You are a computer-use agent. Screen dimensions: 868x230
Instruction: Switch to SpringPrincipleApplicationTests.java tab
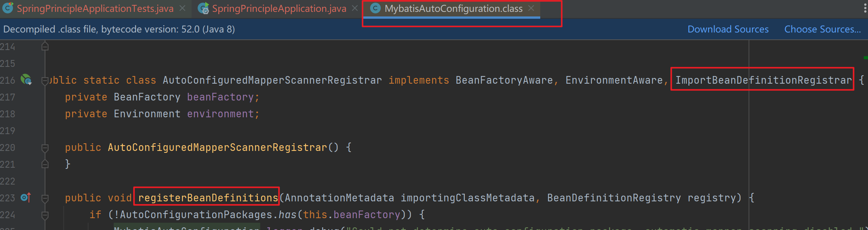pos(95,8)
